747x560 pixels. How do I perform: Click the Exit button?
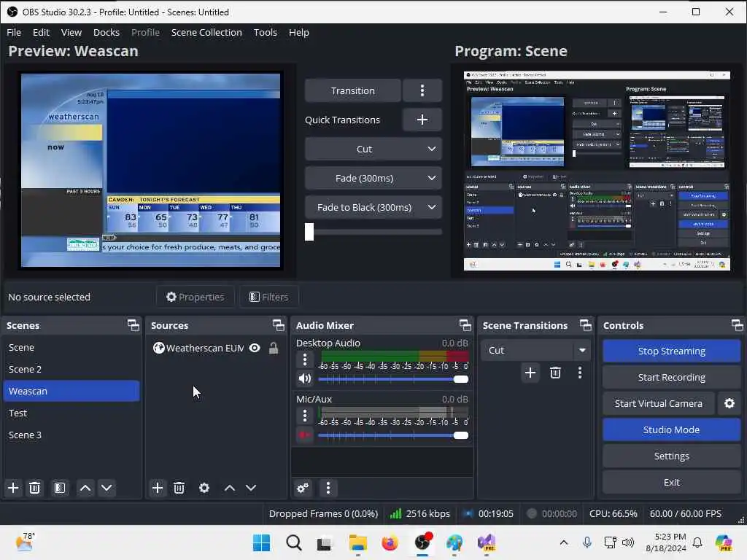click(x=671, y=482)
